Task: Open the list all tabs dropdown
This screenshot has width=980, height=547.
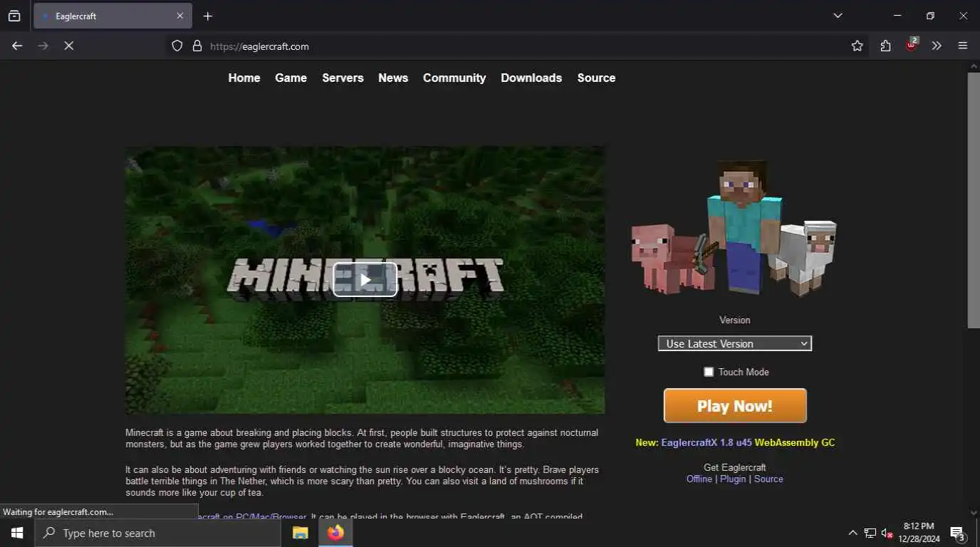Action: click(838, 16)
